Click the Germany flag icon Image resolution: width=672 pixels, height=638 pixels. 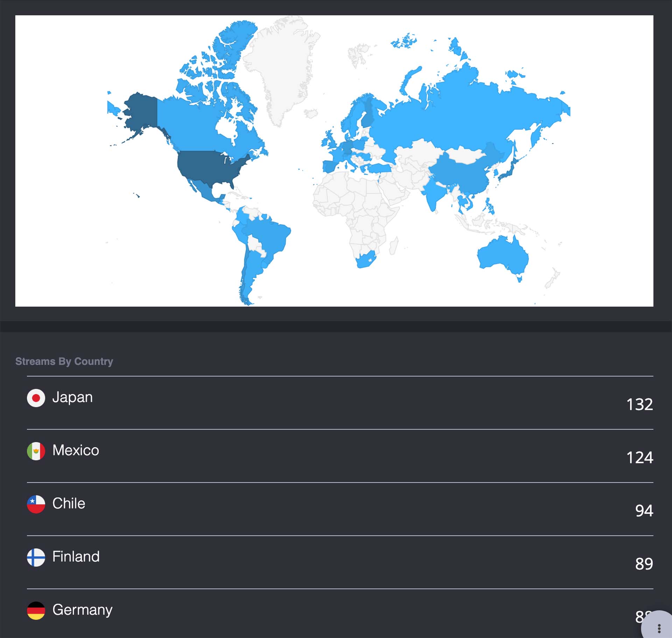click(36, 610)
